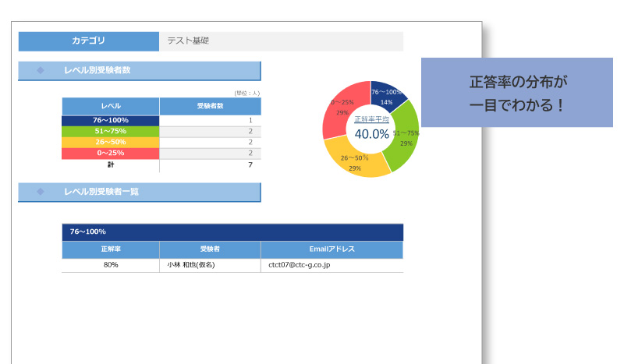
Task: Click the dark blue 76～100% level table row
Action: 111,121
